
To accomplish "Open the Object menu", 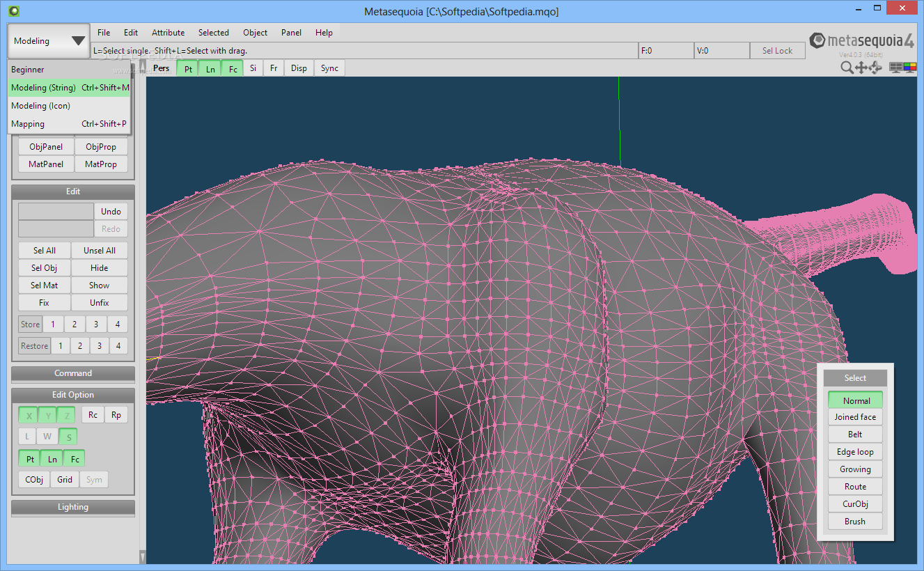I will 256,33.
